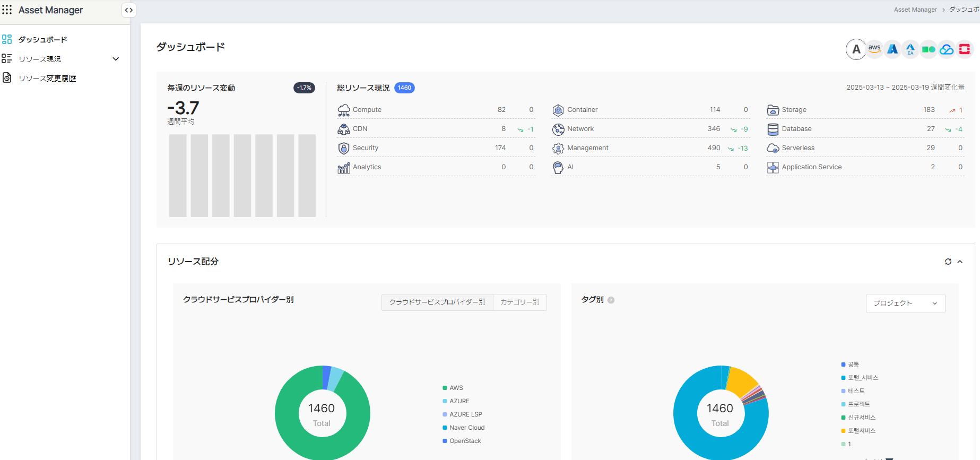The image size is (980, 460).
Task: Click the Compute resource label
Action: pos(367,110)
